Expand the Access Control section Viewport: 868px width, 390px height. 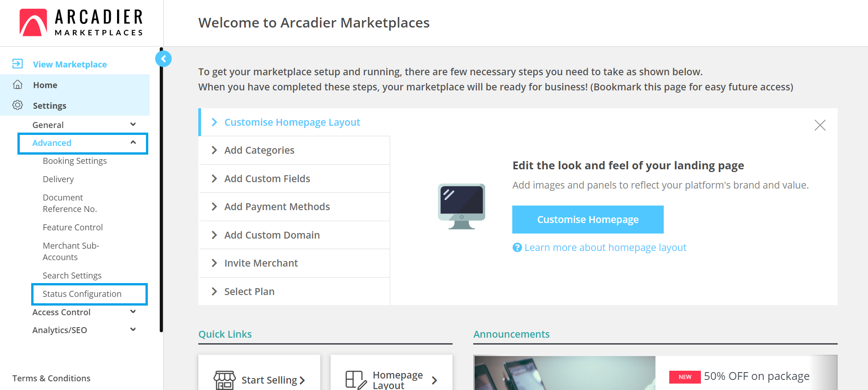pyautogui.click(x=133, y=312)
